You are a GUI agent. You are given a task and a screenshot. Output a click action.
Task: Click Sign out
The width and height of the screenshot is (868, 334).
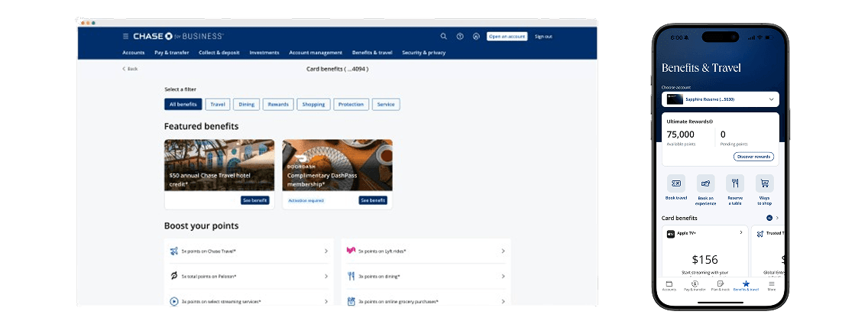543,37
